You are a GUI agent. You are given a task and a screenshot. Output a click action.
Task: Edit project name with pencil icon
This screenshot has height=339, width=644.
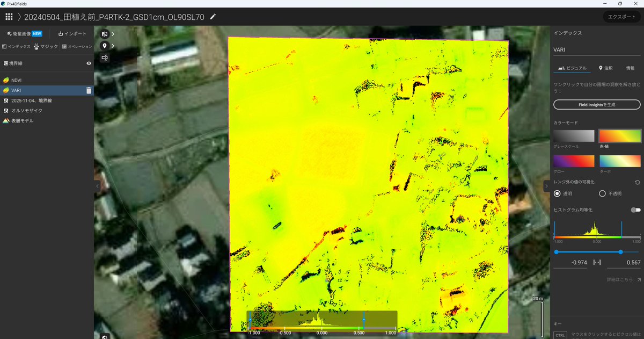point(213,17)
